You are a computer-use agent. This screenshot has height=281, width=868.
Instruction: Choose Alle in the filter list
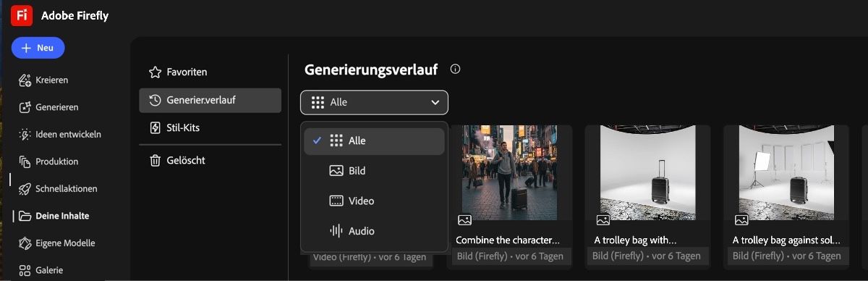(374, 141)
